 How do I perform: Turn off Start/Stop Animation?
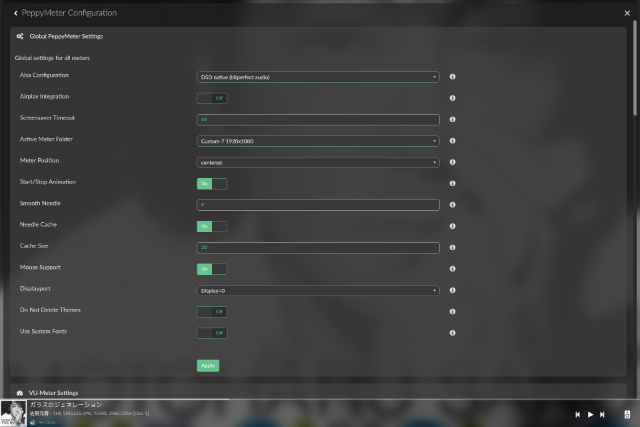(212, 184)
